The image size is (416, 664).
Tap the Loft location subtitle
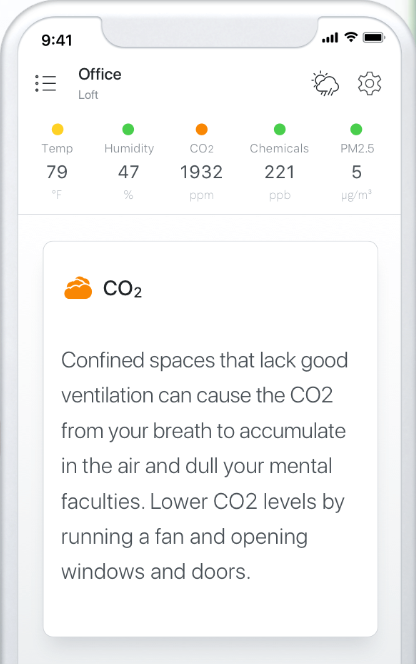pyautogui.click(x=88, y=94)
